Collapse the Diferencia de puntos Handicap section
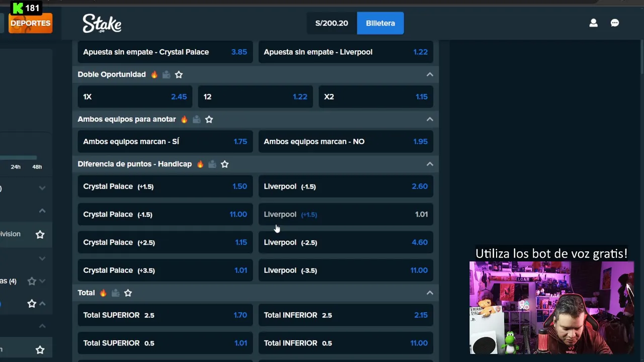 coord(430,164)
